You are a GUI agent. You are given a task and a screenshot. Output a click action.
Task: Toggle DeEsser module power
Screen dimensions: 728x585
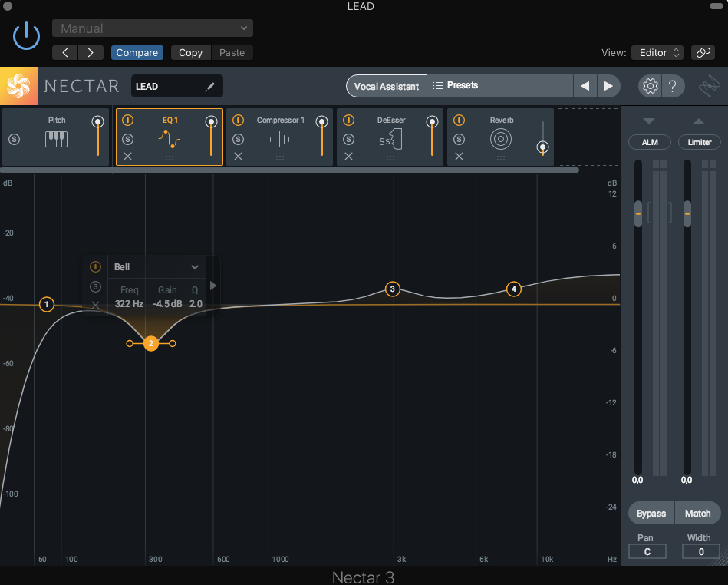(349, 121)
